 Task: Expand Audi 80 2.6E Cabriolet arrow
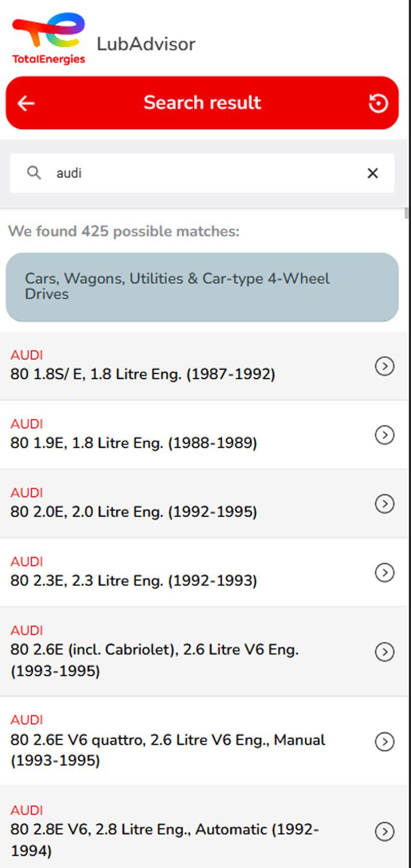(x=384, y=652)
